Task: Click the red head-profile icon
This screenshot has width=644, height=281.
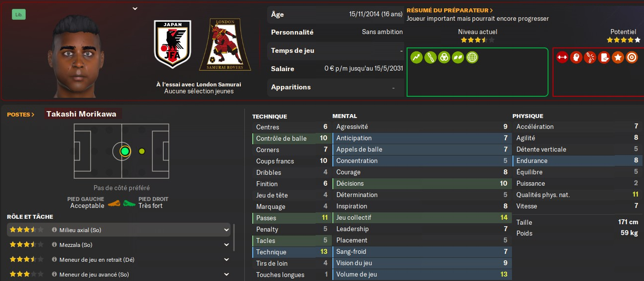Action: (576, 58)
